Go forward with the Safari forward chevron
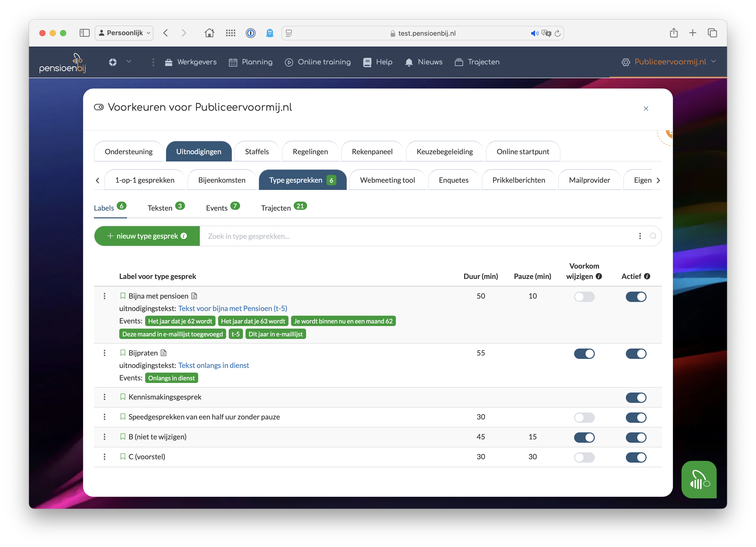The image size is (756, 547). click(x=184, y=33)
